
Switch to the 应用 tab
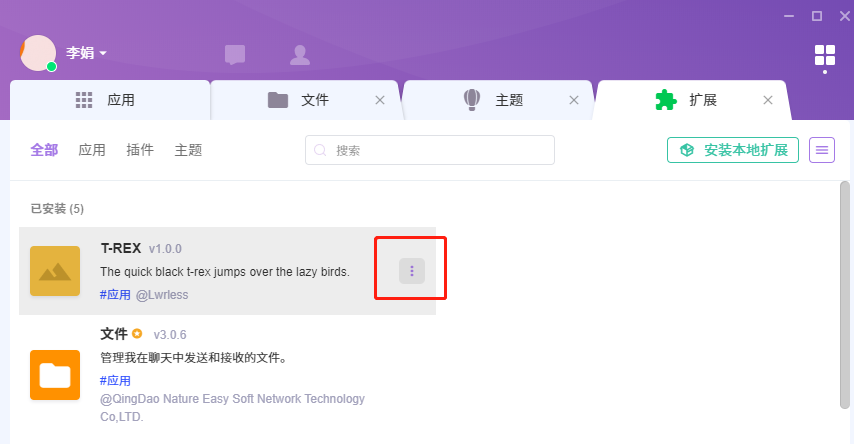click(x=108, y=100)
